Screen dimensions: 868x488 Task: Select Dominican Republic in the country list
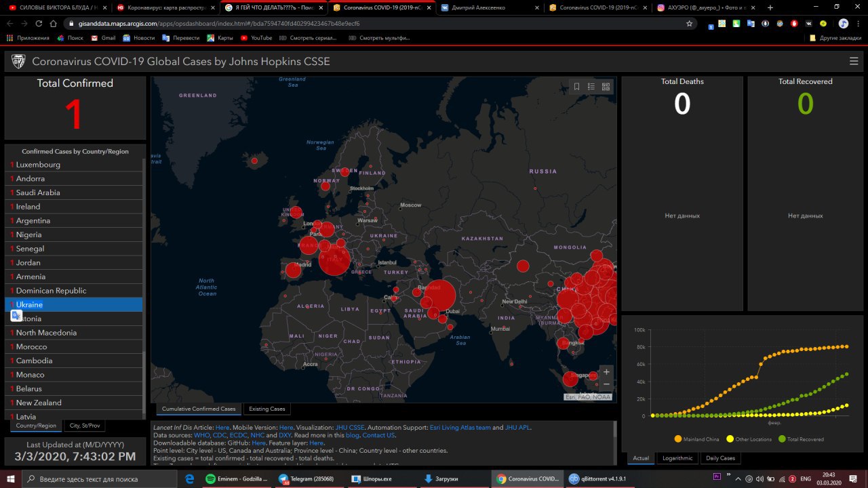[74, 291]
